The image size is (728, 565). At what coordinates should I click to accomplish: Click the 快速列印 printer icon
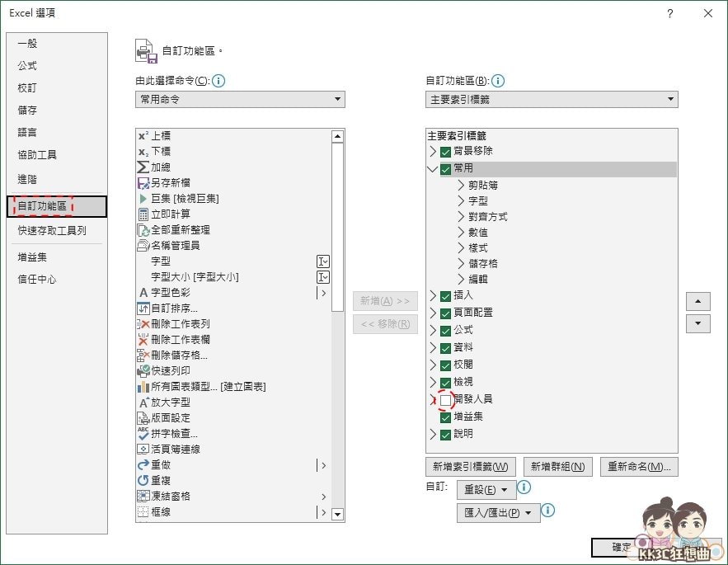coord(143,371)
